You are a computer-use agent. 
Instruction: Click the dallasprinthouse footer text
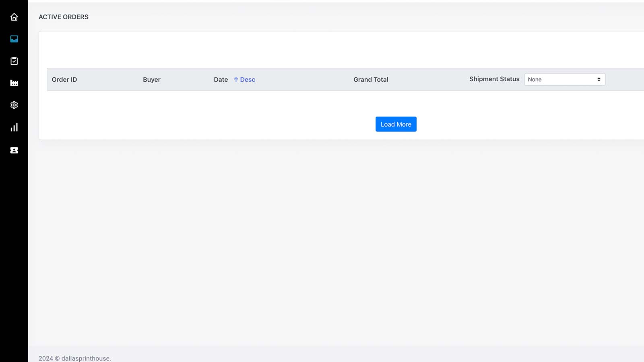click(75, 358)
